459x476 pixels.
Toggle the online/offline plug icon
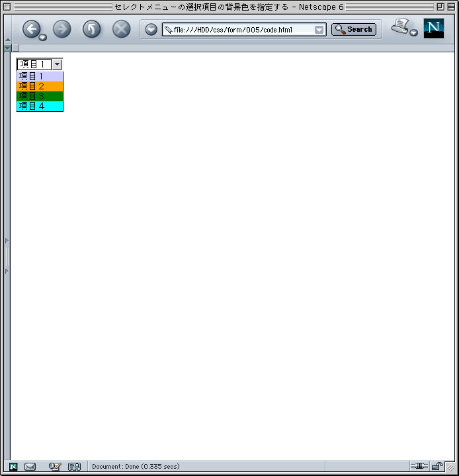coord(419,465)
